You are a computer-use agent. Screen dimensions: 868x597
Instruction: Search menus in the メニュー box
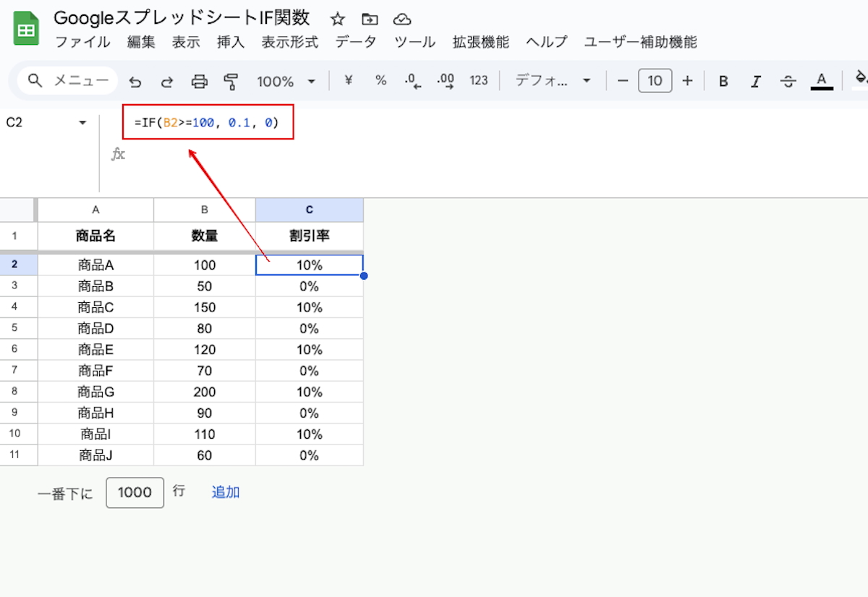tap(67, 80)
